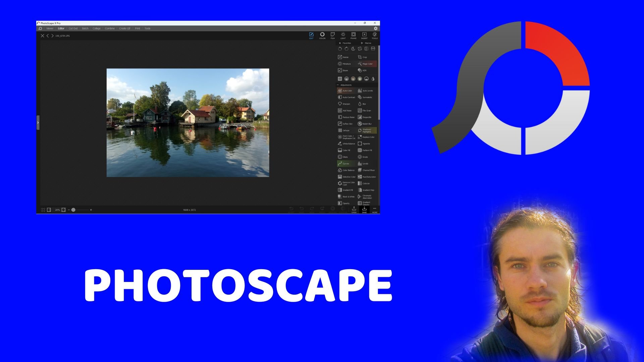Toggle fit-to-screen zoom icon
The height and width of the screenshot is (362, 644).
(63, 210)
